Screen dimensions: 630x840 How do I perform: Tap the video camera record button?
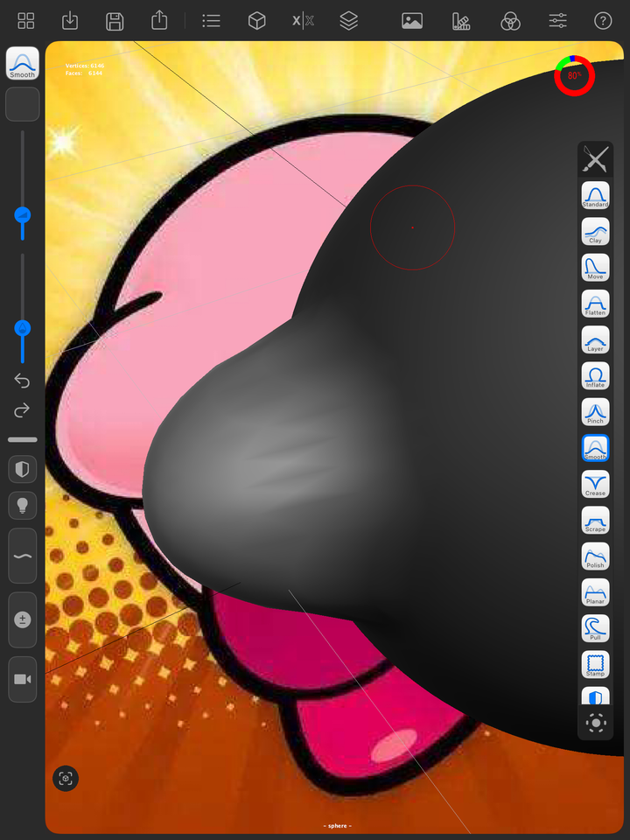[x=23, y=679]
